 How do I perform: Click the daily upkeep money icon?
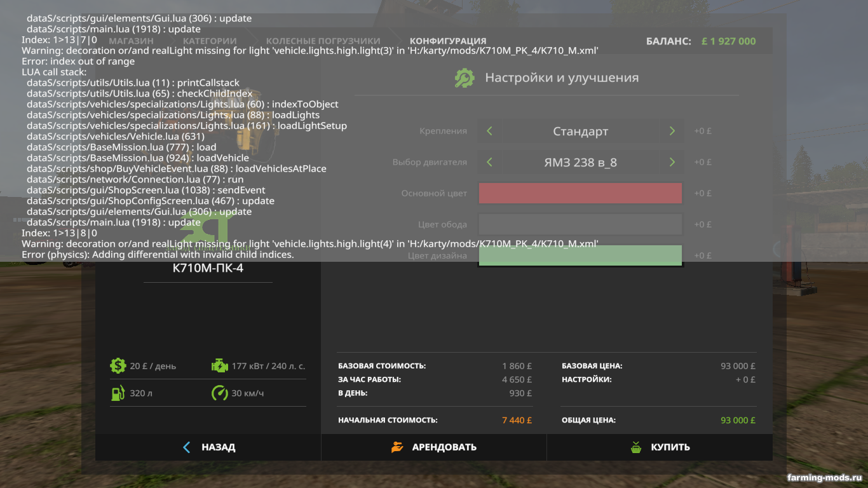[x=118, y=365]
